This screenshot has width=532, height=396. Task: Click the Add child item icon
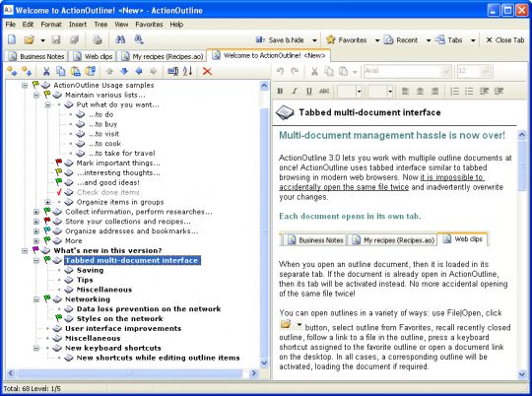(x=27, y=71)
